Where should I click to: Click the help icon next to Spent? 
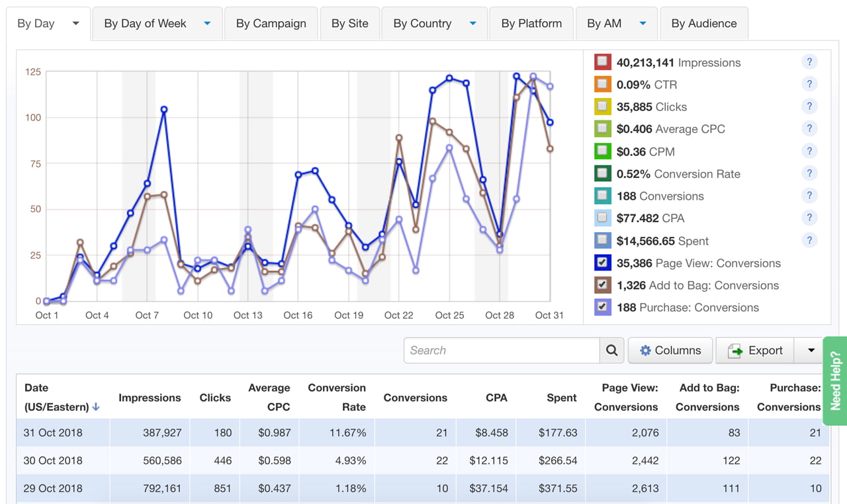coord(809,241)
